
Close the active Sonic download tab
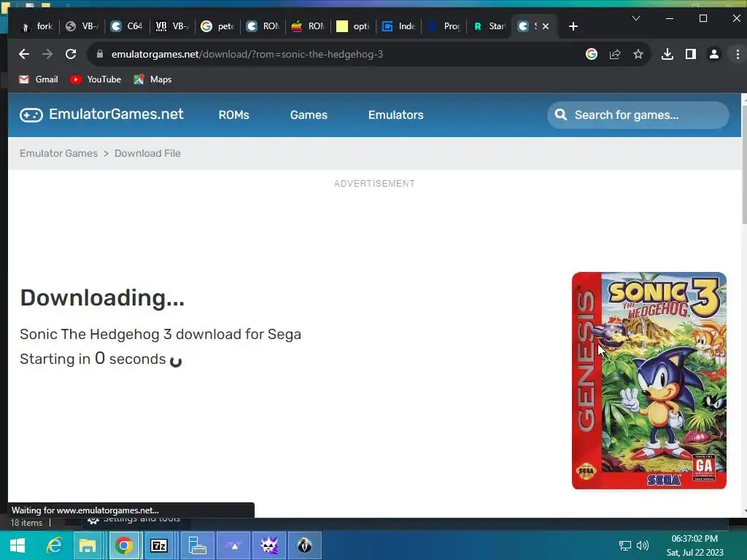pos(546,26)
